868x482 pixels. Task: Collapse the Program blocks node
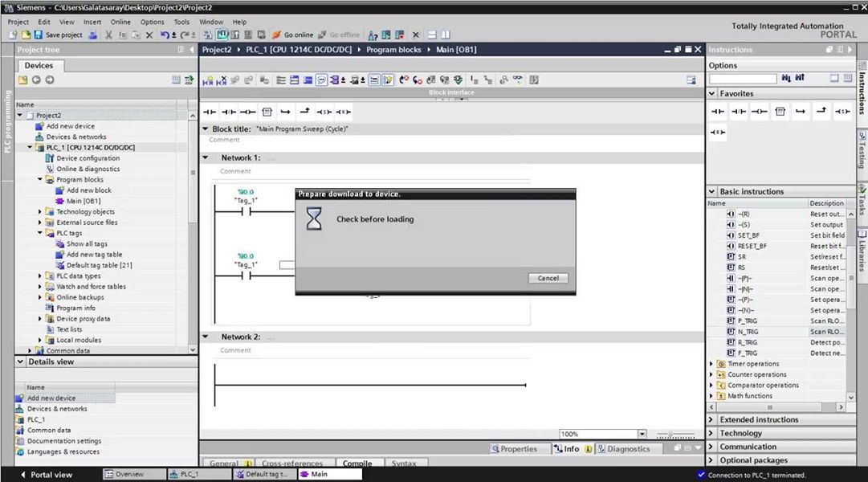click(40, 179)
